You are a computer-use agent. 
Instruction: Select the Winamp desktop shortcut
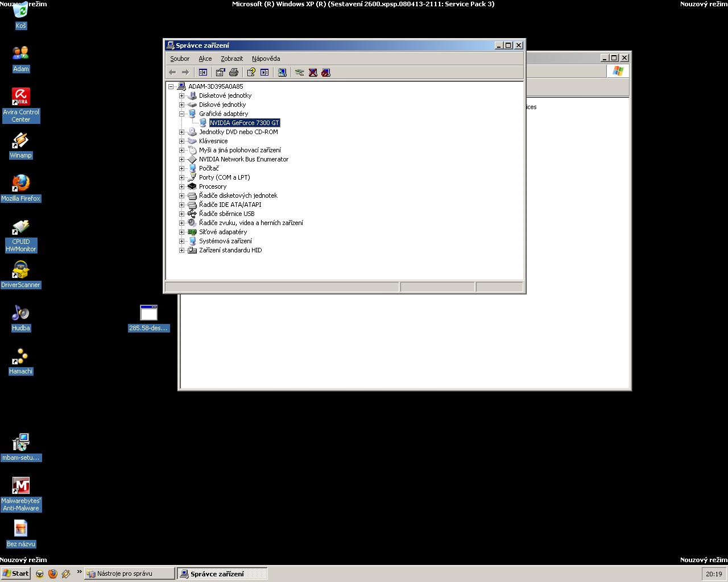[21, 145]
